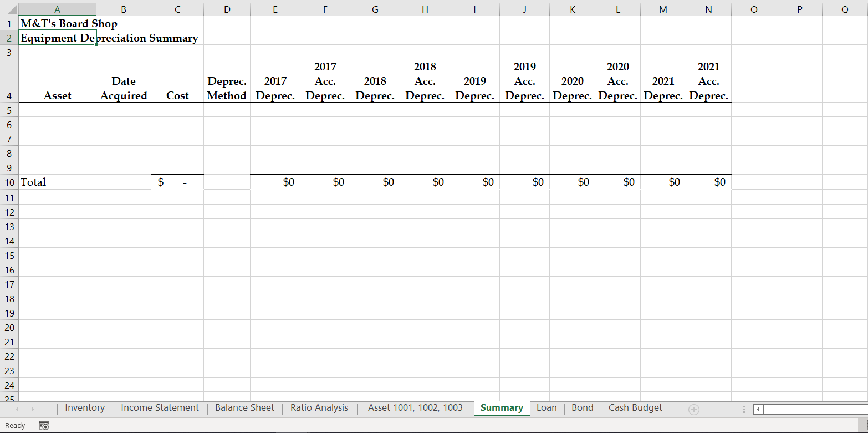Click $0 total under 2021 Deprec.
The height and width of the screenshot is (433, 868).
point(663,182)
